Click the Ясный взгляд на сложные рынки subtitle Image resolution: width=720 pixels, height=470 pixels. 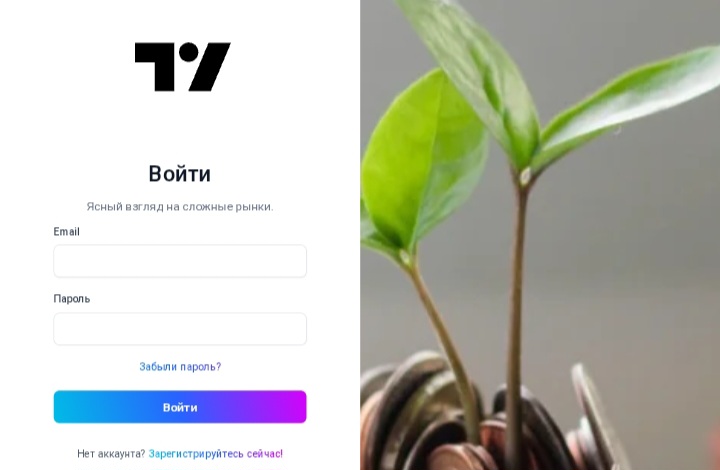(180, 207)
